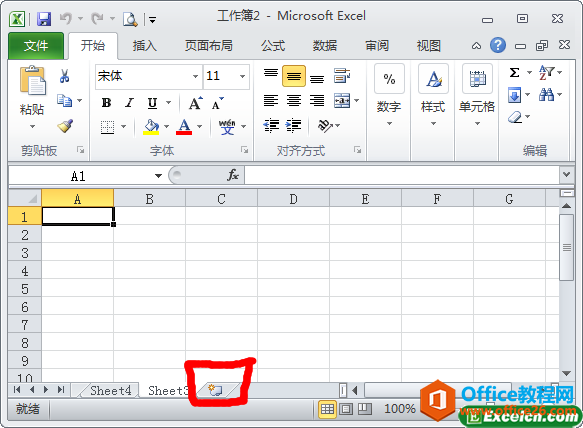Toggle Italic formatting

[129, 103]
